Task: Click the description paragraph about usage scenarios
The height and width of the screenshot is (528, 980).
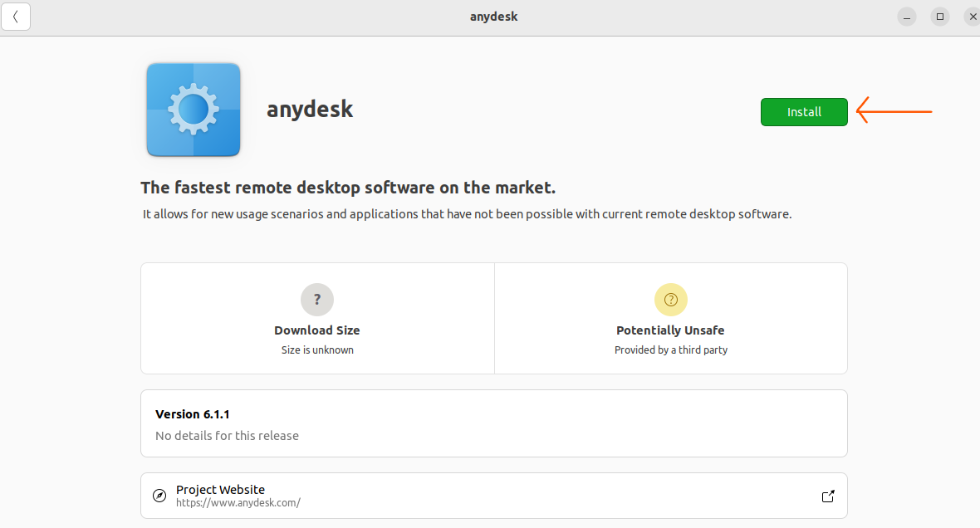Action: coord(468,214)
